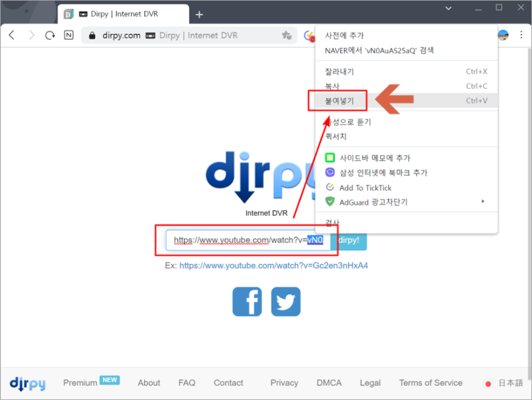Open the TickTick extension icon in toolbar

309,35
